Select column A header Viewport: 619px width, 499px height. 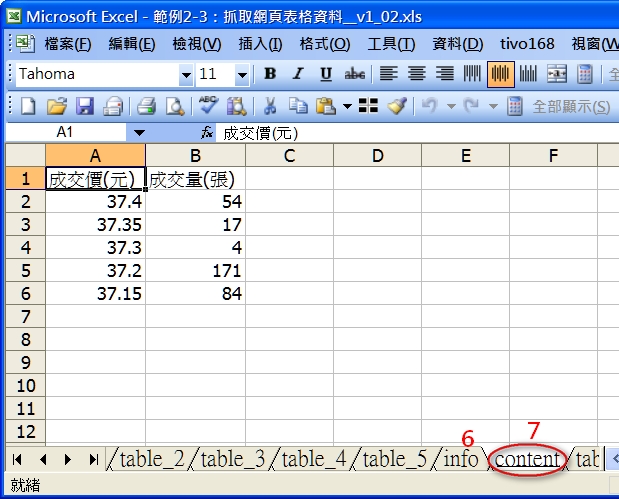pos(95,155)
